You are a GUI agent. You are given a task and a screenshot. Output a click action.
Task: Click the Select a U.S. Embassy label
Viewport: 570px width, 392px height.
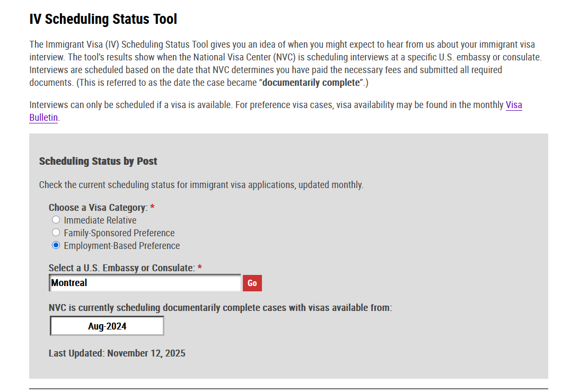coord(121,268)
